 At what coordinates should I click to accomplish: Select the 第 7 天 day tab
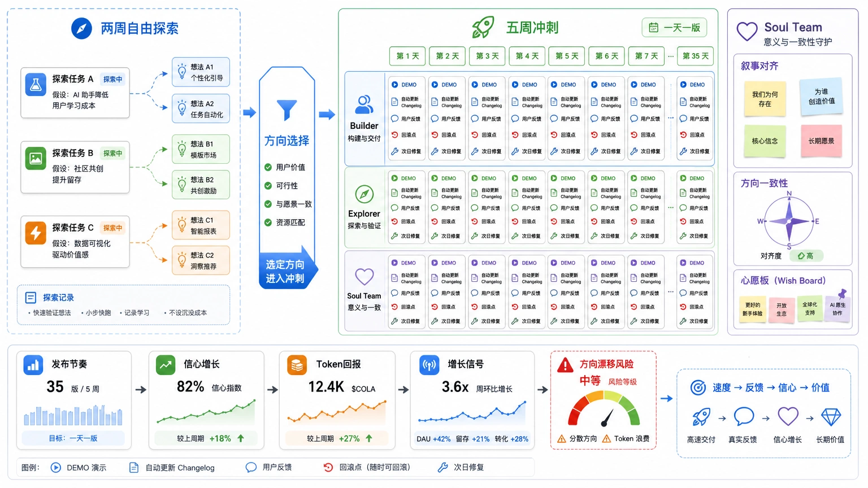pos(646,56)
